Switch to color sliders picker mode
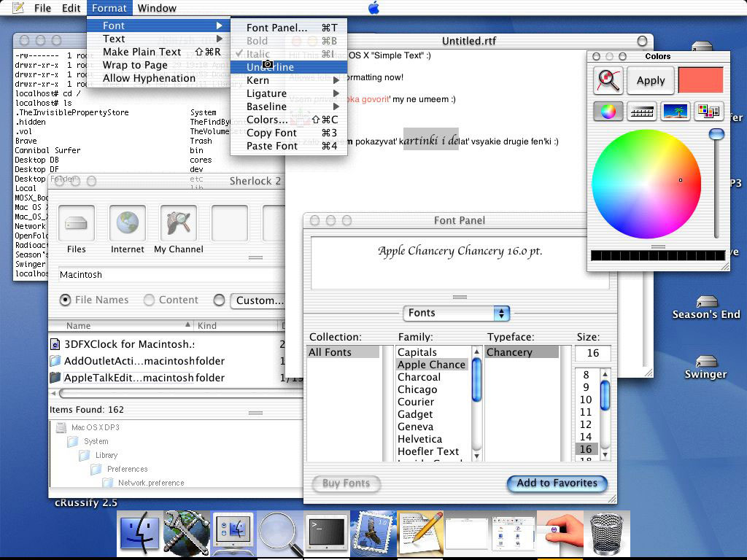 tap(642, 112)
